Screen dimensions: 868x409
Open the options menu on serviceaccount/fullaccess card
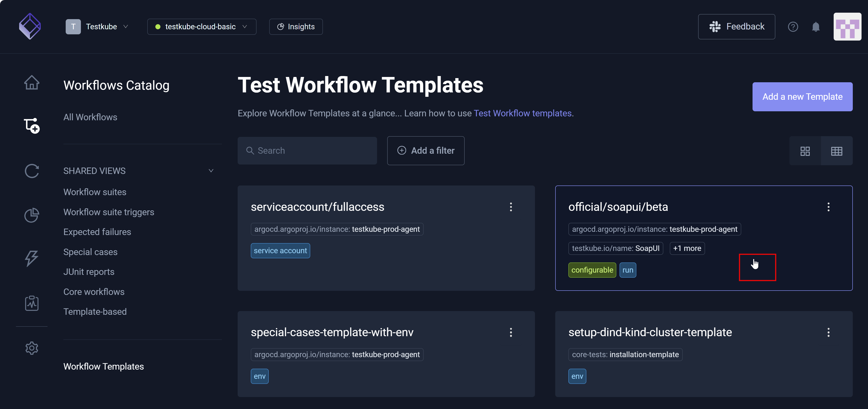[x=511, y=207]
